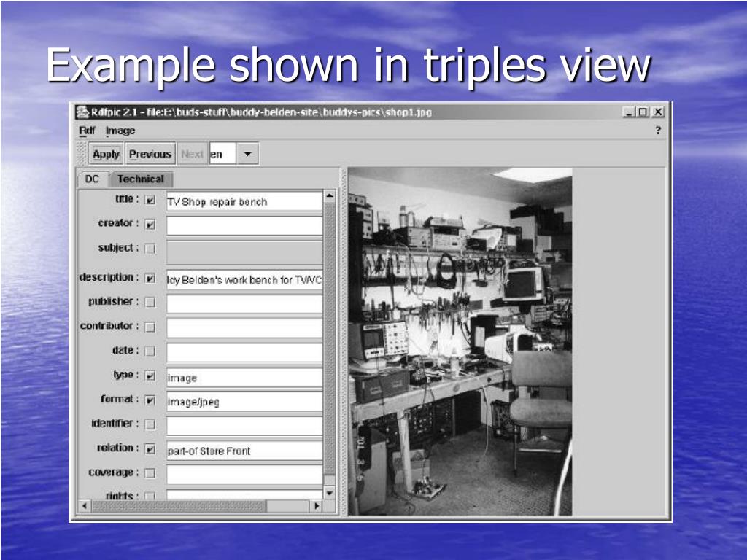Click the description field about Belden's work bench
Viewport: 747px width, 560px height.
click(x=244, y=280)
